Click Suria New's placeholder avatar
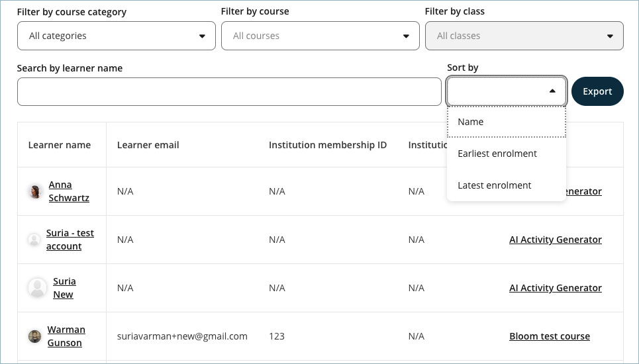 point(37,288)
